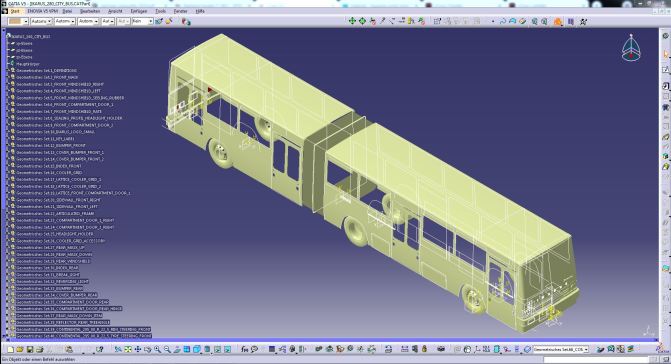Select the Pan view tool
The width and height of the screenshot is (671, 364).
[138, 349]
